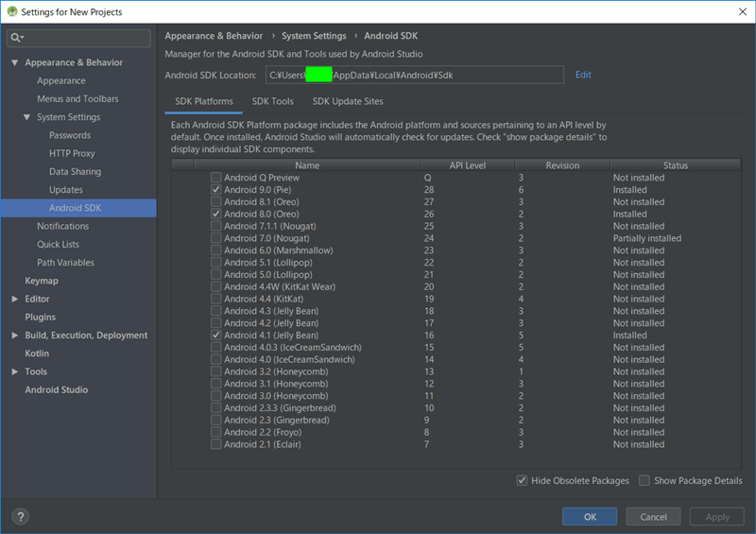Viewport: 756px width, 534px height.
Task: Click System Settings in the breadcrumb
Action: tap(314, 36)
